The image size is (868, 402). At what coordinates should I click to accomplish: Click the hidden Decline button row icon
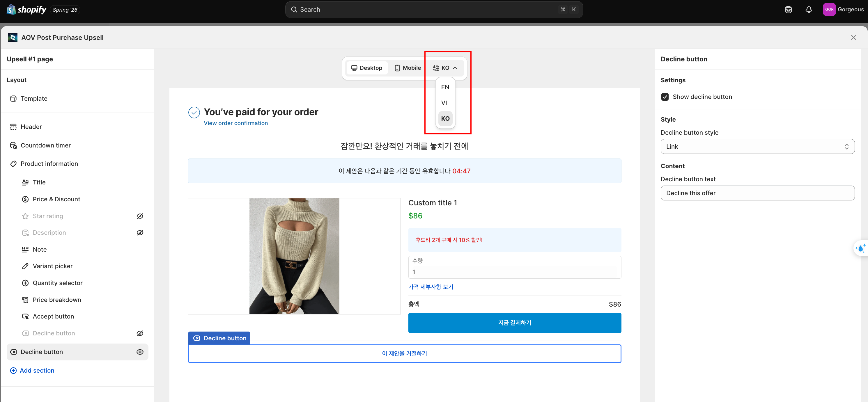[x=25, y=333]
